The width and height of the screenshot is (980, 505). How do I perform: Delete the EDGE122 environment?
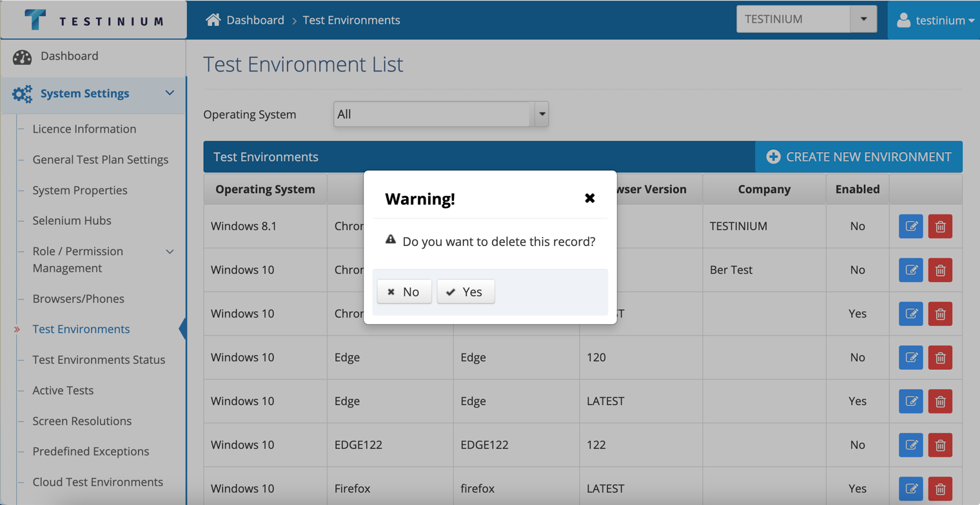coord(940,445)
